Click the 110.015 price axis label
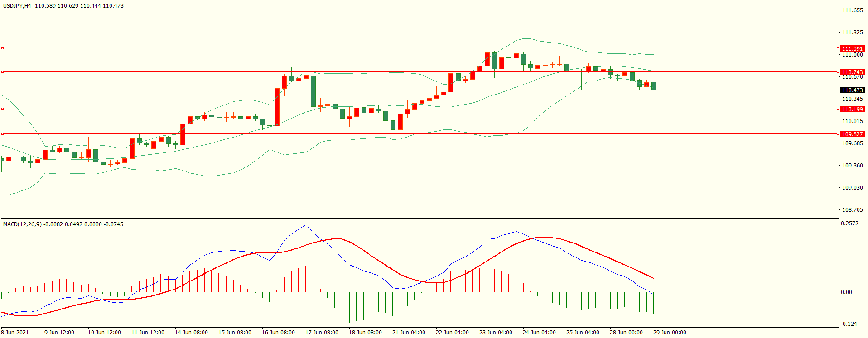 point(852,121)
